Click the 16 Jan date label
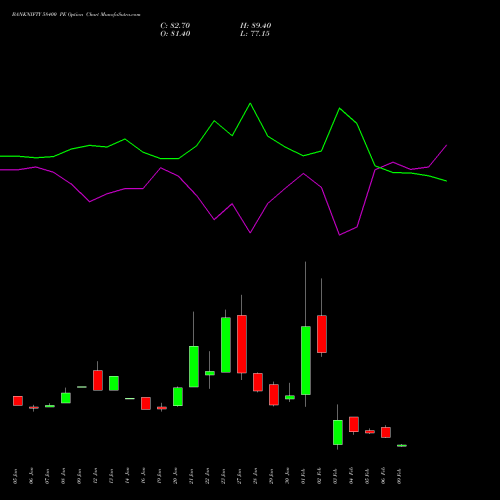 tap(143, 476)
